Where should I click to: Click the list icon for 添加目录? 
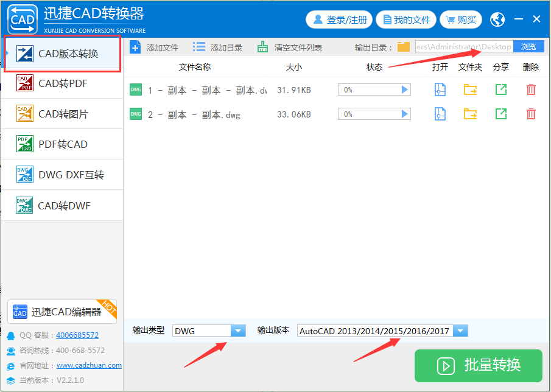pyautogui.click(x=199, y=47)
